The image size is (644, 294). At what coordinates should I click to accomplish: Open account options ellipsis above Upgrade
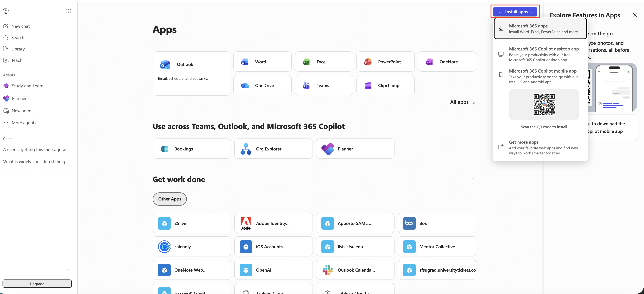click(69, 269)
